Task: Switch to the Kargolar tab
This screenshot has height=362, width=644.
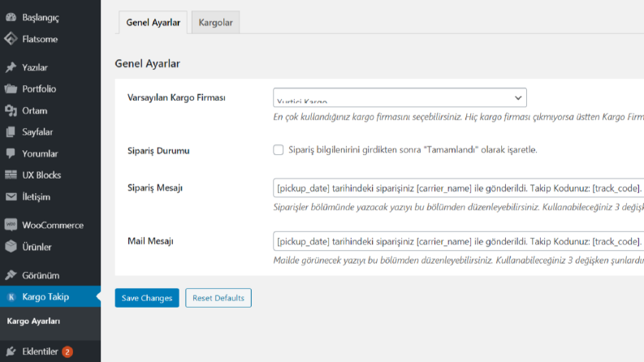Action: pos(216,23)
